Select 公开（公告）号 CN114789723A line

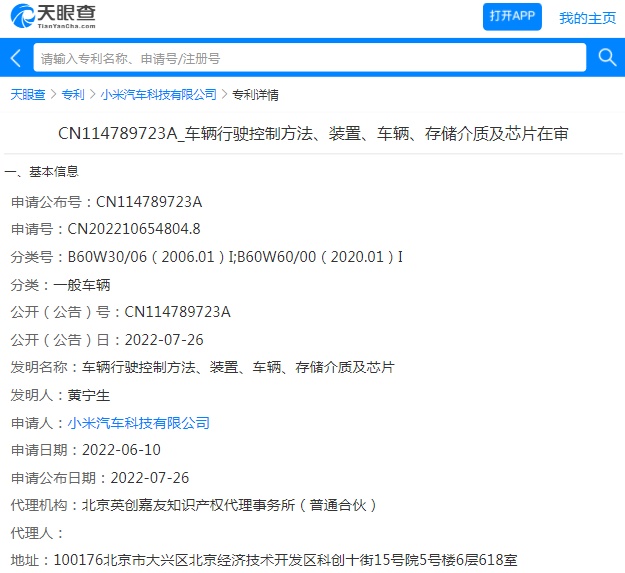tap(120, 312)
